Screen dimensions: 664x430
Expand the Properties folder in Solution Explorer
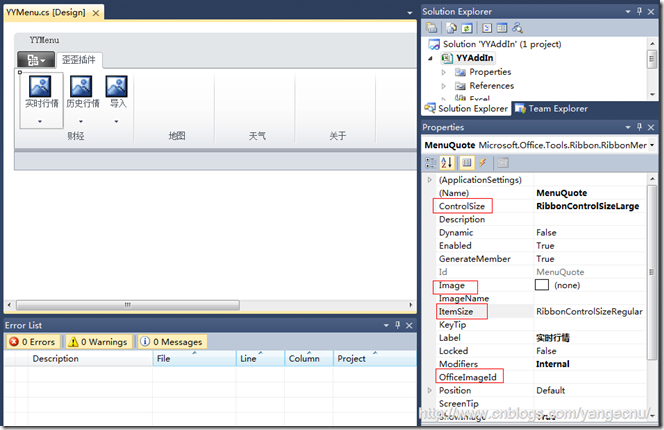443,72
